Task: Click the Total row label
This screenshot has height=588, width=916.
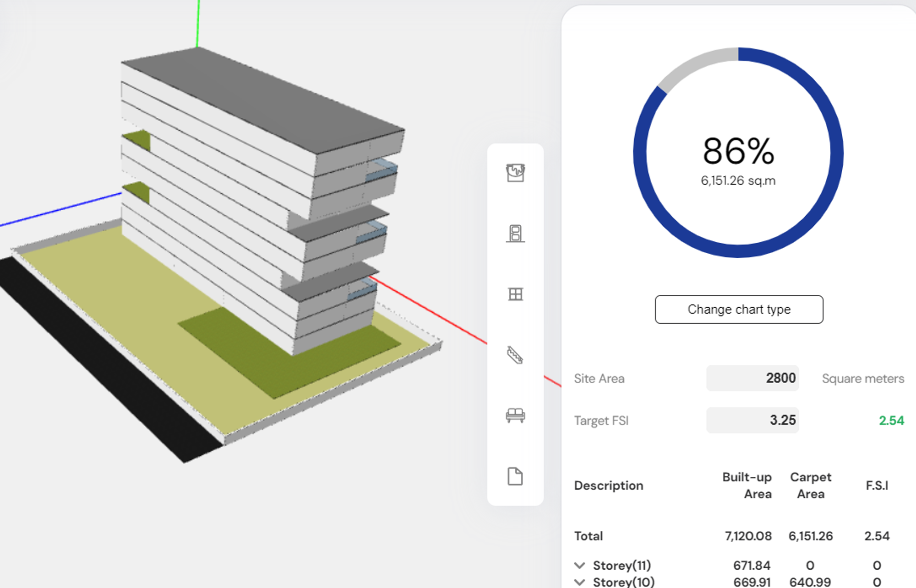Action: tap(589, 536)
